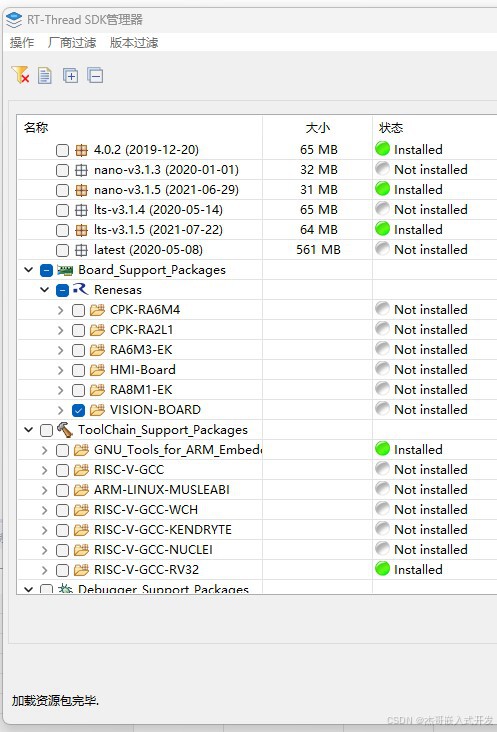Select the RISC-V-GCC tree row label

[x=129, y=470]
